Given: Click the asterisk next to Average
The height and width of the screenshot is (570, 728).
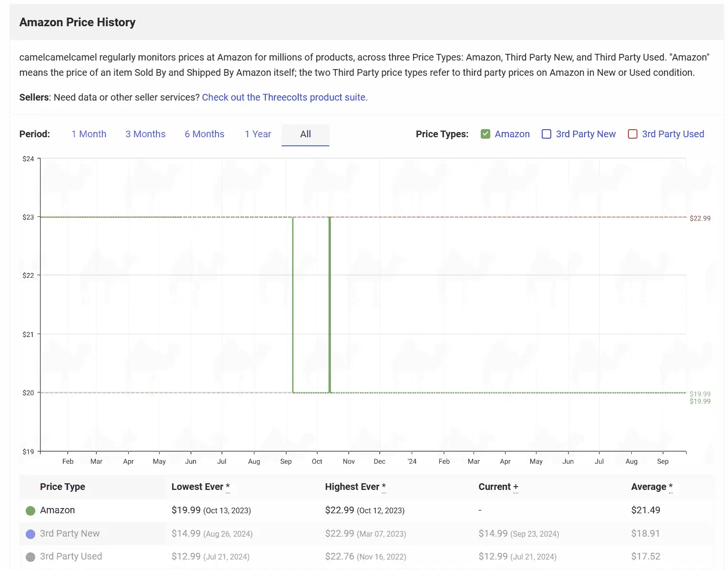Looking at the screenshot, I should [x=671, y=487].
